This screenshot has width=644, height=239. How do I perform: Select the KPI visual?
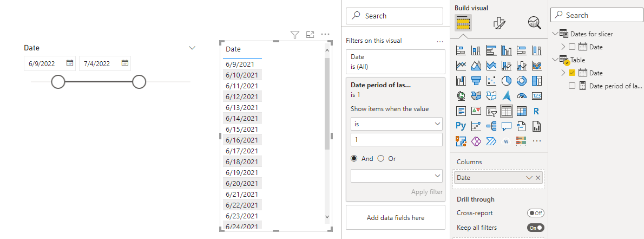476,111
